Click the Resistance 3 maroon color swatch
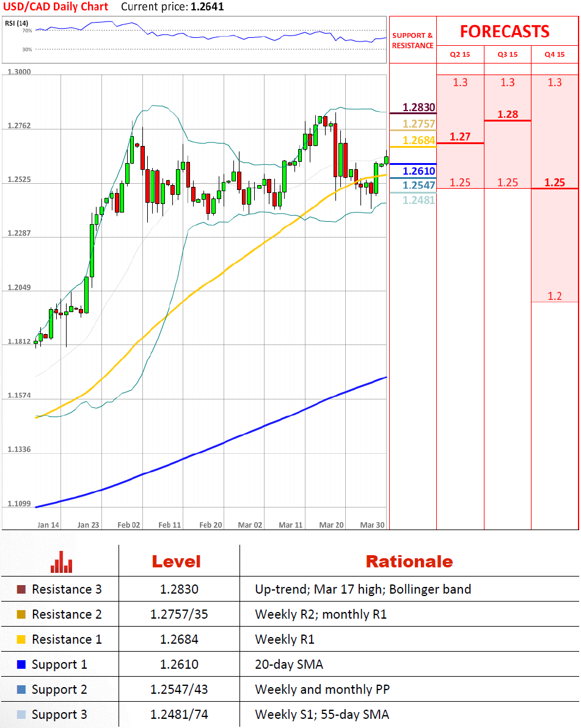Image resolution: width=581 pixels, height=728 pixels. [21, 589]
